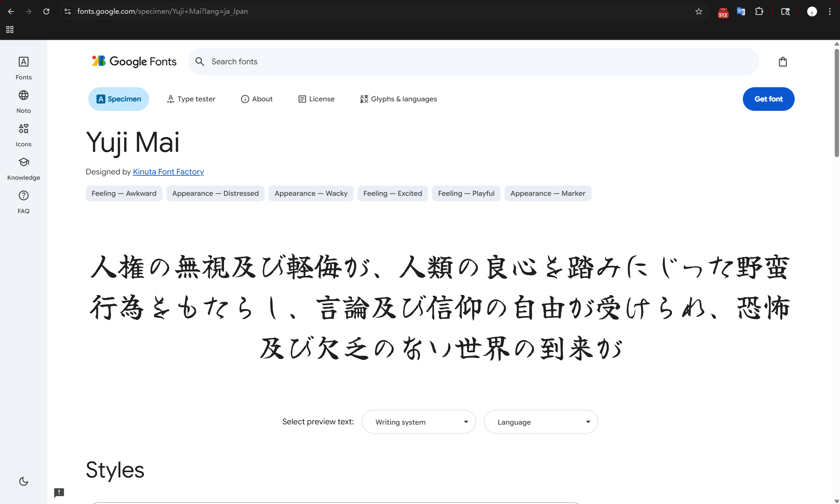The height and width of the screenshot is (504, 840).
Task: Open the font selection bag icon
Action: click(x=783, y=61)
